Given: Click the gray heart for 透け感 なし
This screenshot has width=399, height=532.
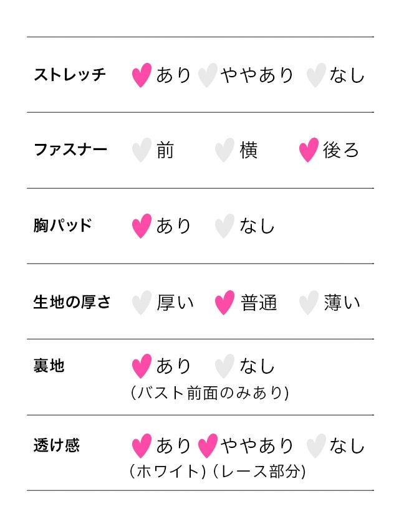Looking at the screenshot, I should pos(316,446).
